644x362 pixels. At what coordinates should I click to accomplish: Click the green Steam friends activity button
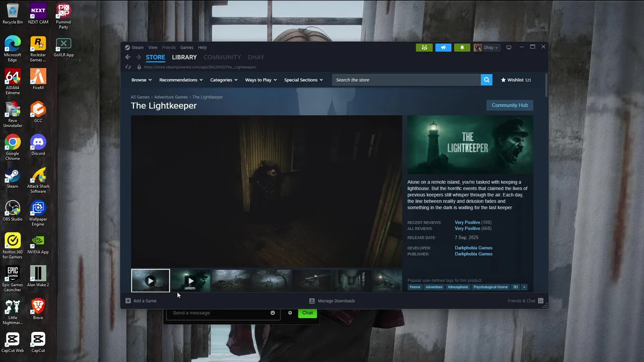pos(424,47)
